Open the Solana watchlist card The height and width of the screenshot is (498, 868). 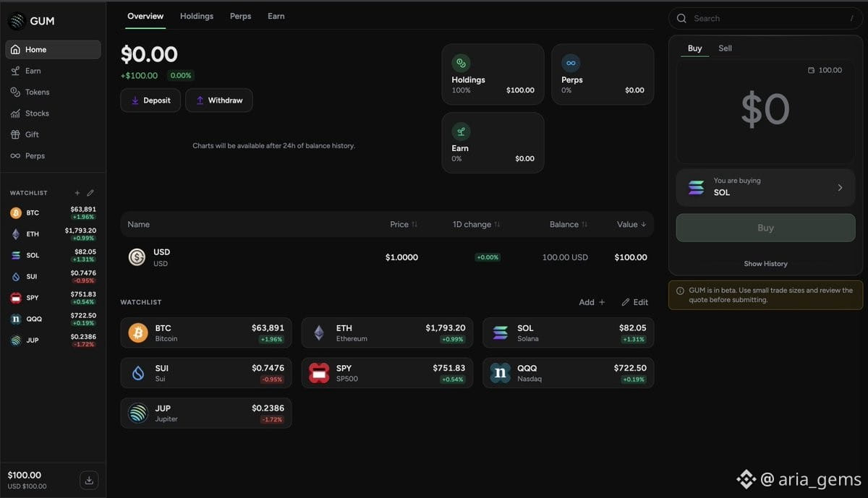pyautogui.click(x=569, y=333)
